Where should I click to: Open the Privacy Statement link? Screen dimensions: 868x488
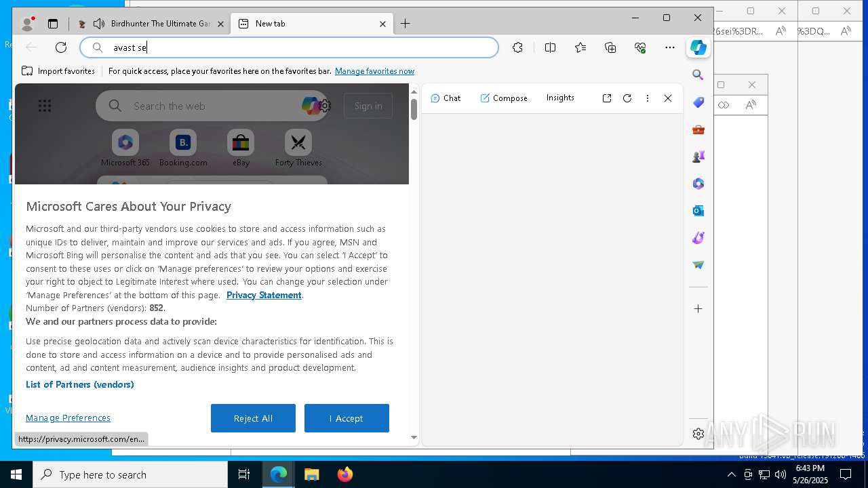264,295
